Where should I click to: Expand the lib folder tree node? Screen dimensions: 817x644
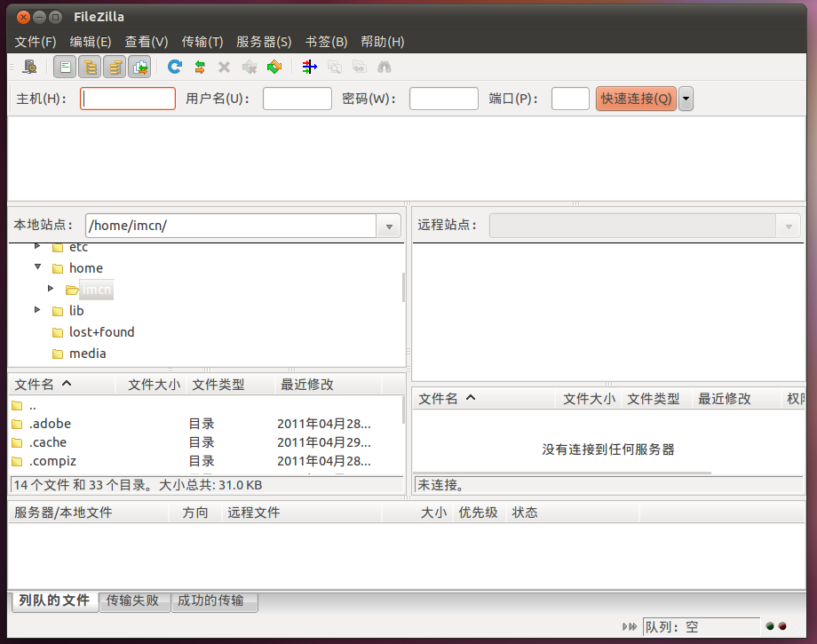[x=37, y=309]
